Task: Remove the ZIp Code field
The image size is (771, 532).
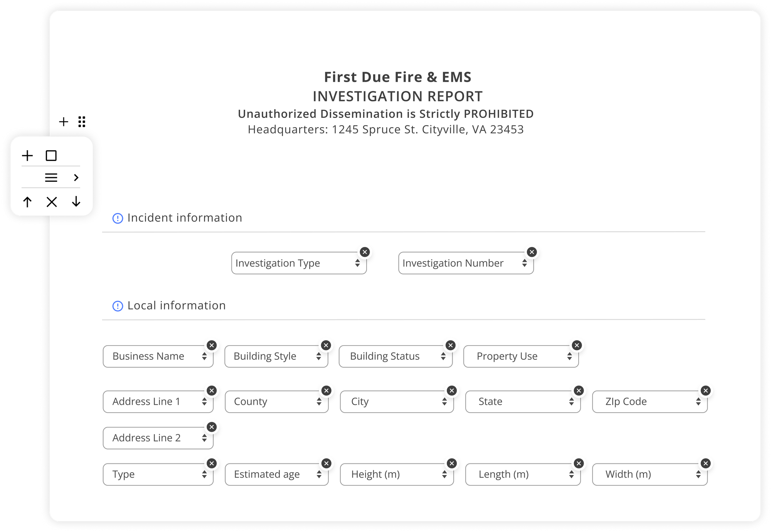Action: pyautogui.click(x=705, y=391)
